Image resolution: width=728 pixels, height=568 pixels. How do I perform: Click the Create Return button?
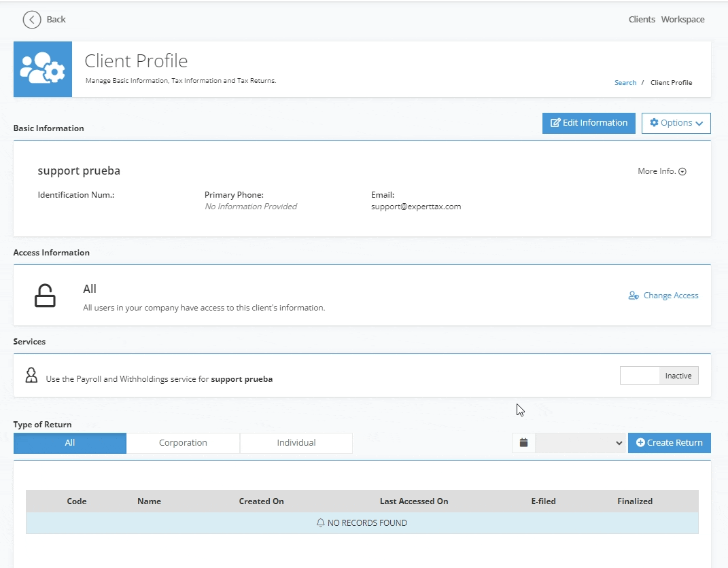[669, 443]
